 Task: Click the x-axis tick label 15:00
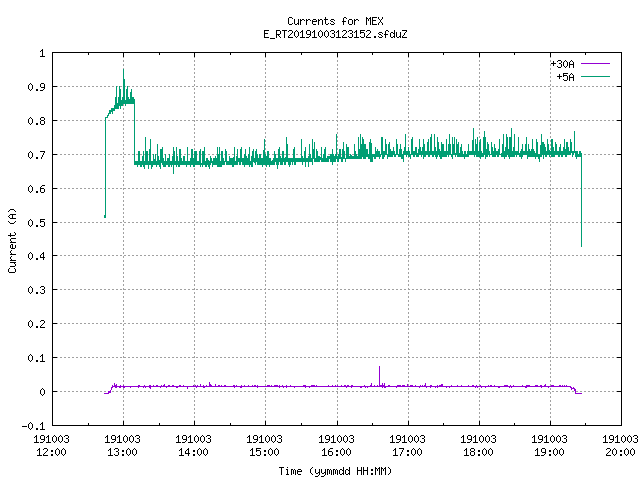coord(264,452)
